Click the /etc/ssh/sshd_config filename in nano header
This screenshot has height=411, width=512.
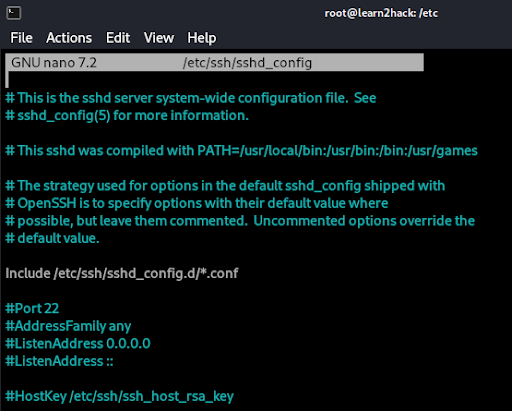(247, 63)
